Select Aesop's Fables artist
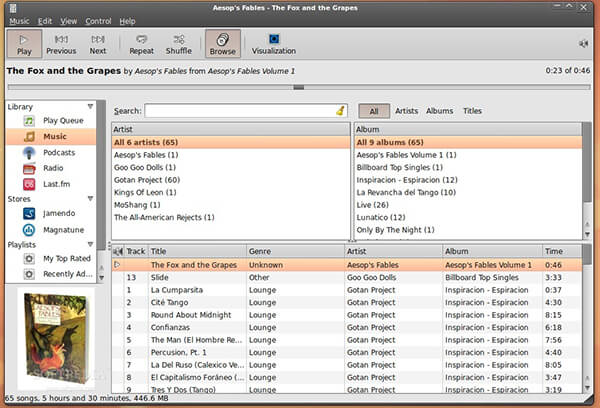Image resolution: width=600 pixels, height=408 pixels. tap(231, 155)
